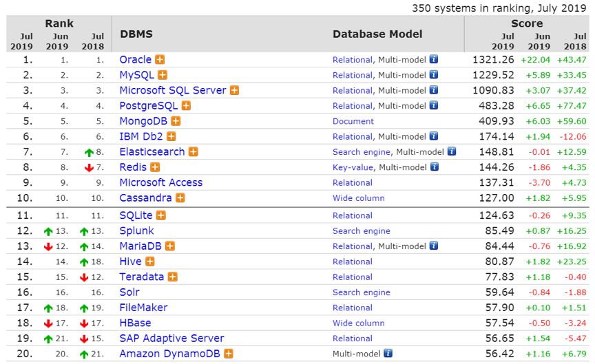Click the Search engine link in Solr's row
The width and height of the screenshot is (595, 364).
[361, 292]
